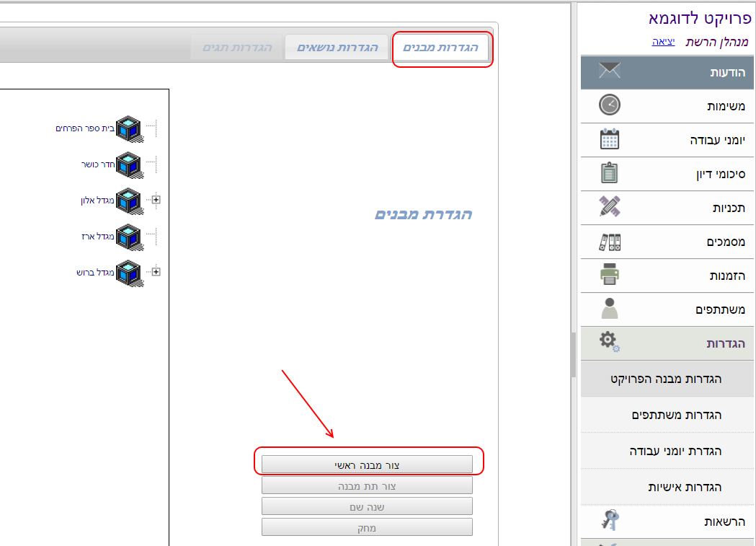The height and width of the screenshot is (546, 756).
Task: Click the keys icon for הרשאות
Action: click(x=609, y=520)
